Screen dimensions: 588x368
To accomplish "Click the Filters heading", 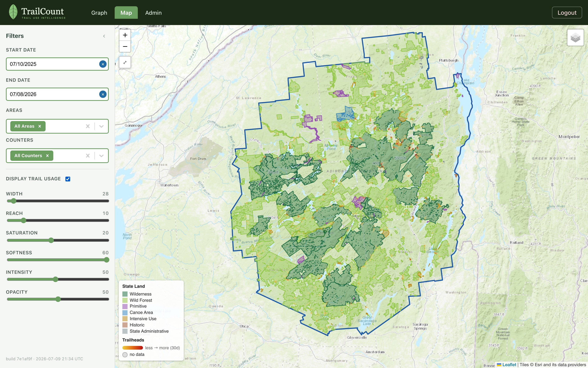I will pyautogui.click(x=15, y=36).
